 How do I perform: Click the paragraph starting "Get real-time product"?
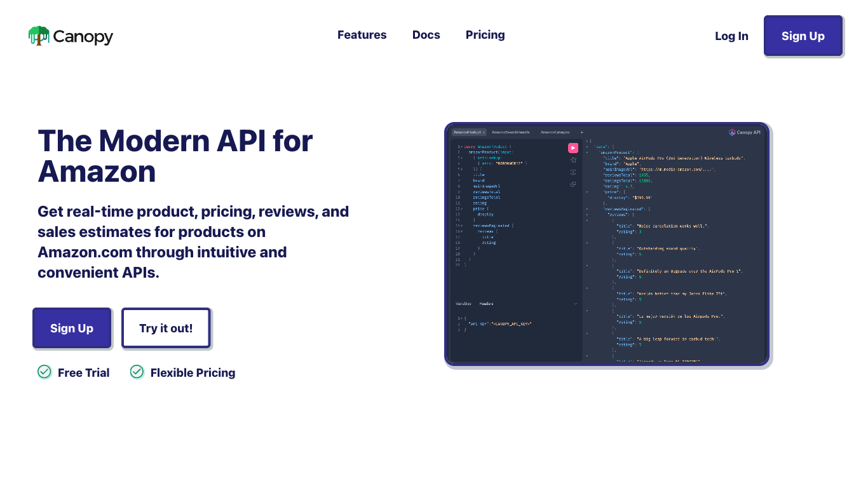[193, 242]
